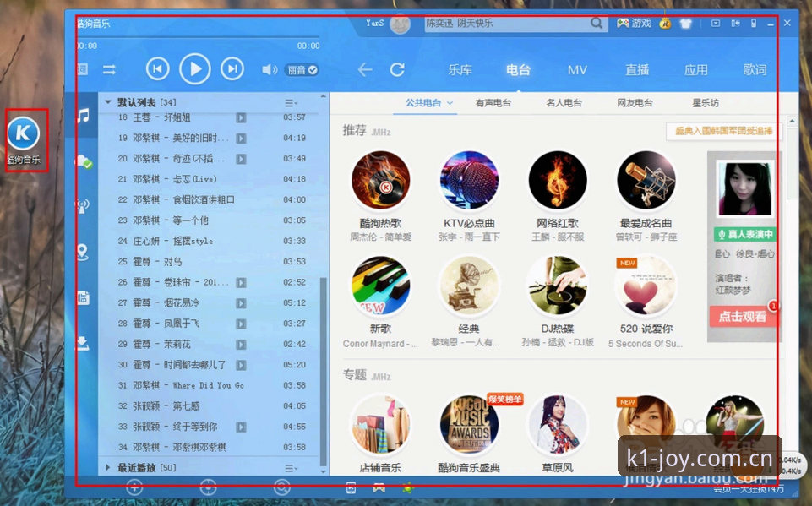Image resolution: width=812 pixels, height=506 pixels.
Task: Change play order with the arrows icon
Action: [x=109, y=69]
